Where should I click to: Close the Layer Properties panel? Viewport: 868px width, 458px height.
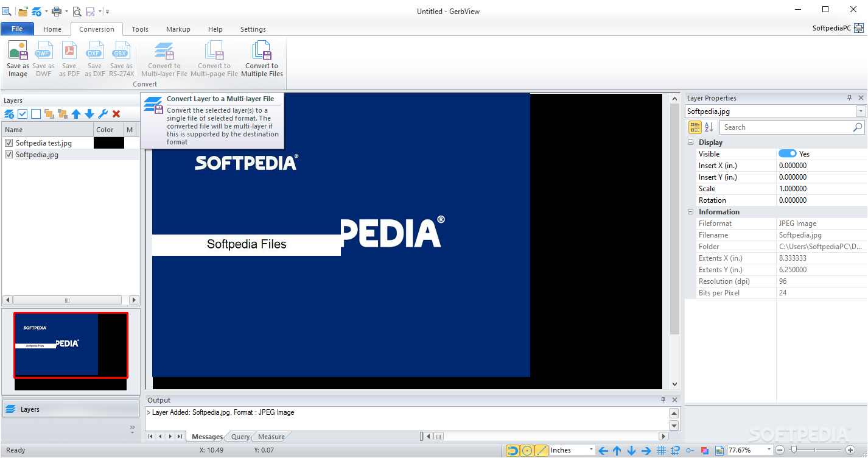pos(861,98)
